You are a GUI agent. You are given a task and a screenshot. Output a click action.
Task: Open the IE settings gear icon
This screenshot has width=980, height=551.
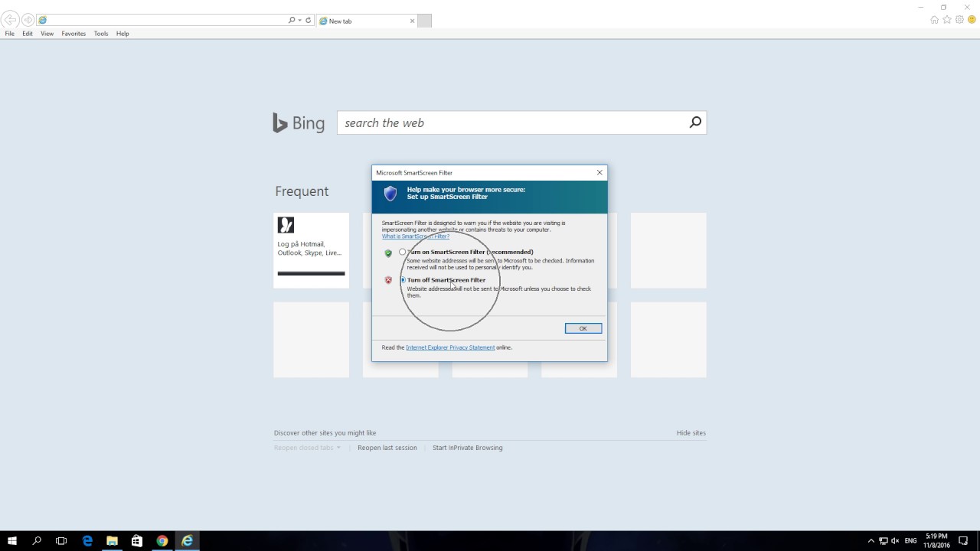point(959,20)
